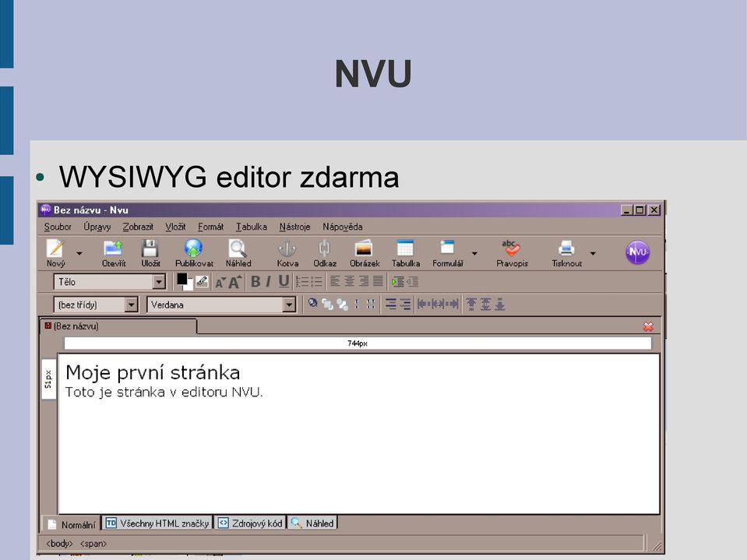
Task: Align text right
Action: 364,281
